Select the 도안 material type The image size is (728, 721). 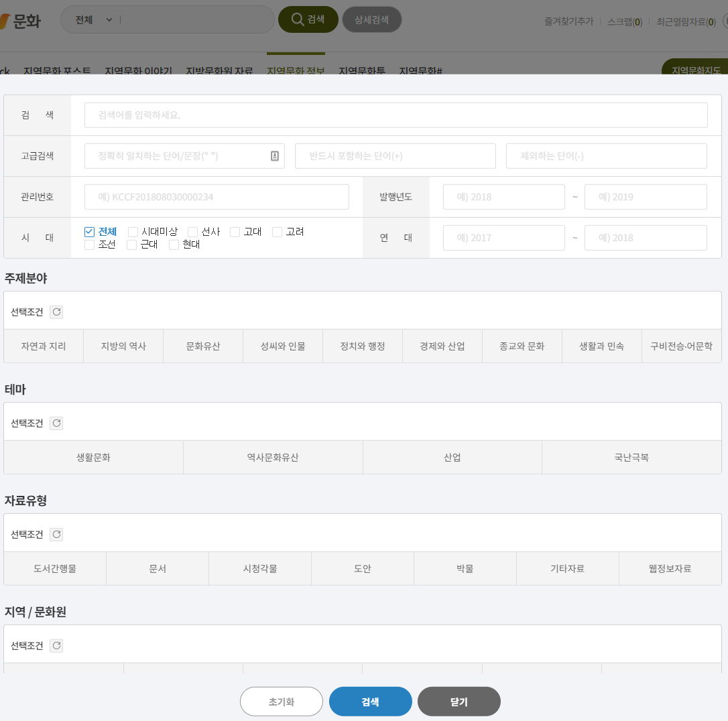point(363,569)
